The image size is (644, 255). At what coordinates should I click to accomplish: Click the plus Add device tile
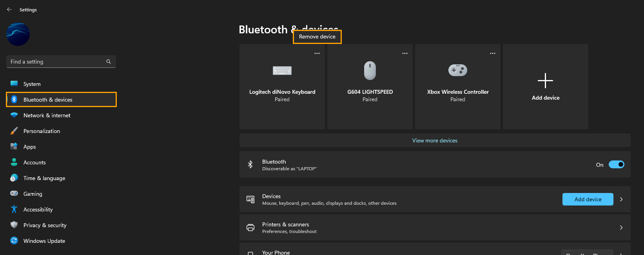pyautogui.click(x=546, y=87)
